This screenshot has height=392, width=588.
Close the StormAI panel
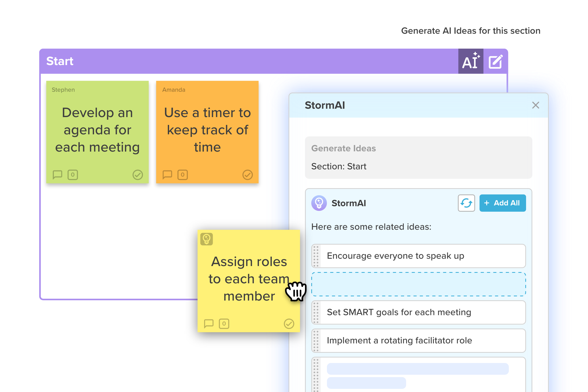(536, 105)
